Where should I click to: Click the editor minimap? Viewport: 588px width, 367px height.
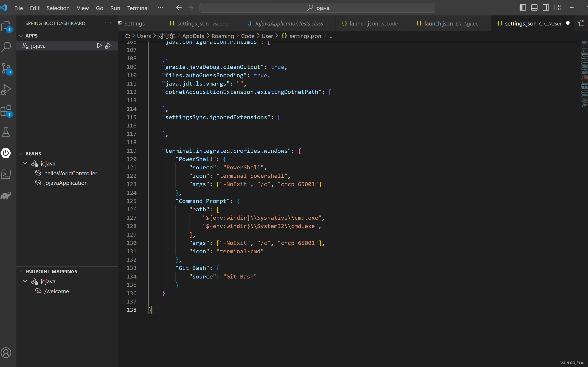pyautogui.click(x=584, y=74)
